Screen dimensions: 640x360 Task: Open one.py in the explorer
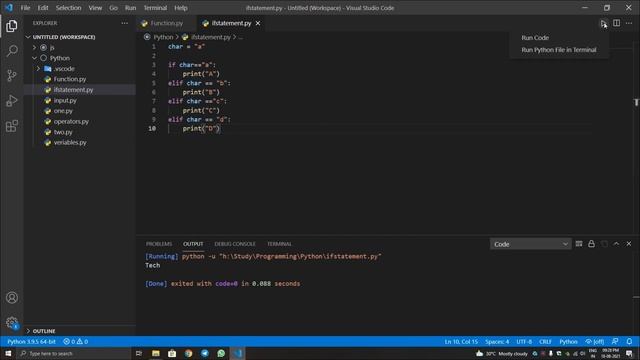click(63, 111)
